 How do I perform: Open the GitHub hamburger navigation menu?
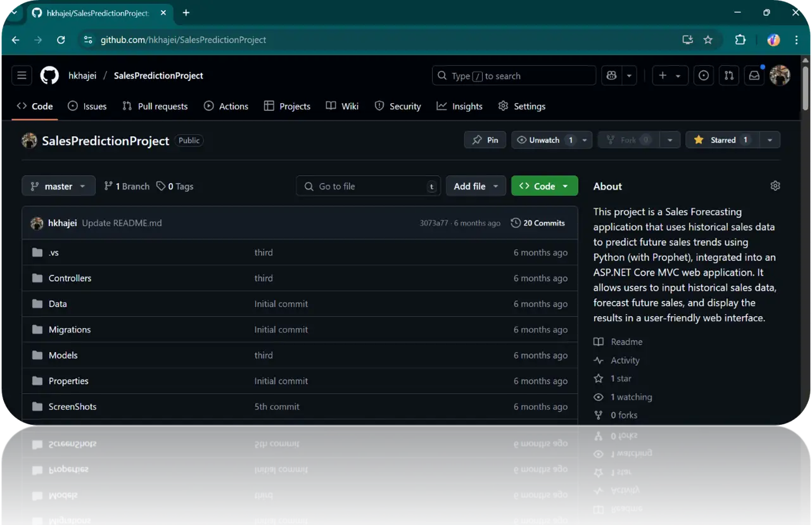[x=22, y=75]
